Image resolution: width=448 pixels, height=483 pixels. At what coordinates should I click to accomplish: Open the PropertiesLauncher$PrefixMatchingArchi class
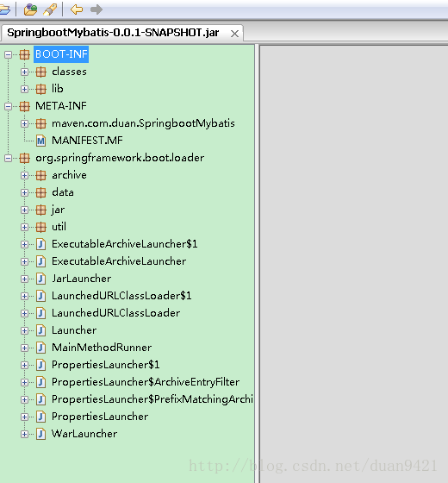click(x=152, y=399)
